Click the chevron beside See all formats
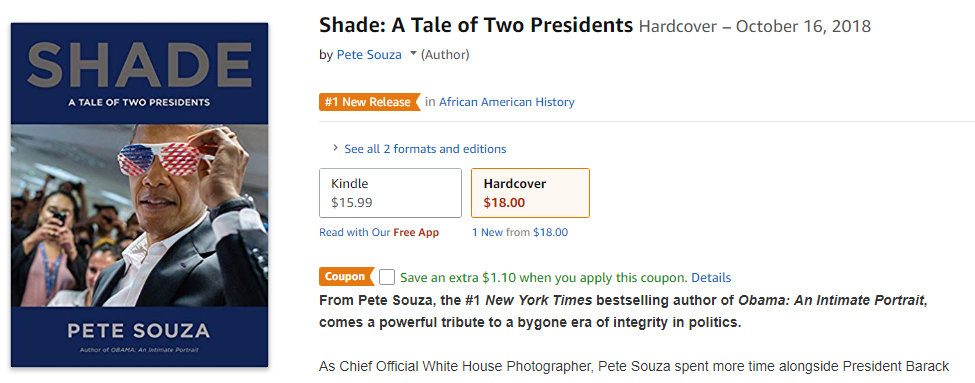 coord(336,148)
